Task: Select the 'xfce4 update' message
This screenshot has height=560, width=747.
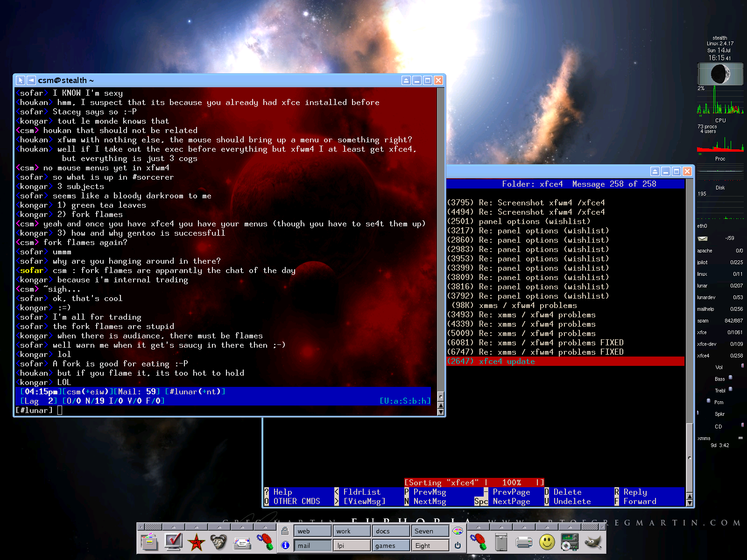Action: point(507,361)
